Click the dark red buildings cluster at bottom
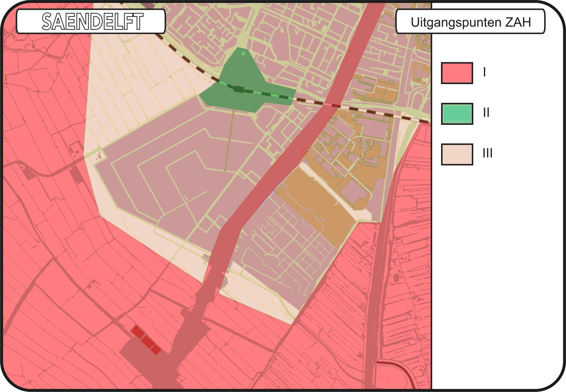 (x=146, y=340)
